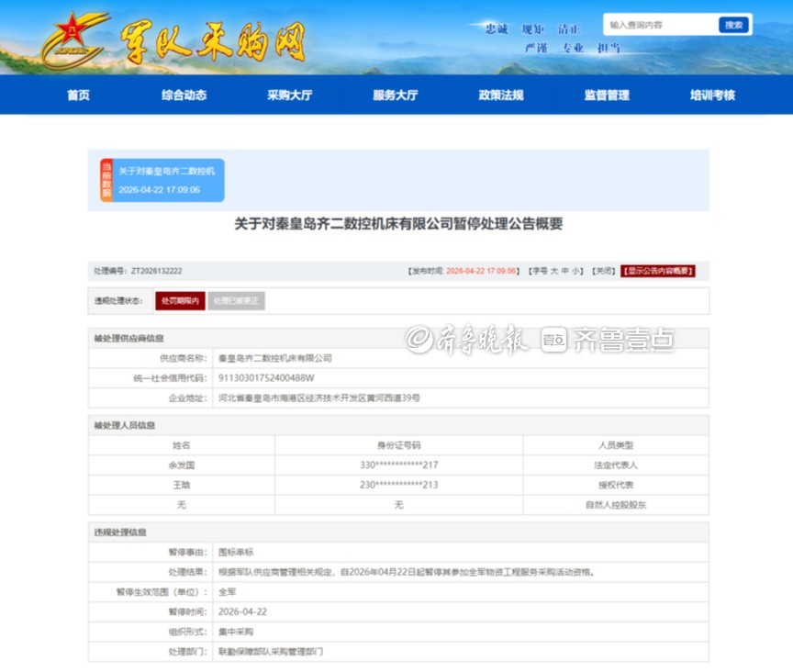Click the 显示公告内容概要 button

[x=657, y=272]
